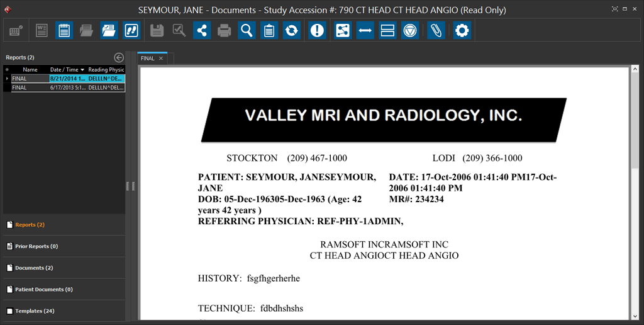Screen dimensions: 644x325
Task: Click the horizontal double-arrow fit width icon
Action: click(365, 30)
